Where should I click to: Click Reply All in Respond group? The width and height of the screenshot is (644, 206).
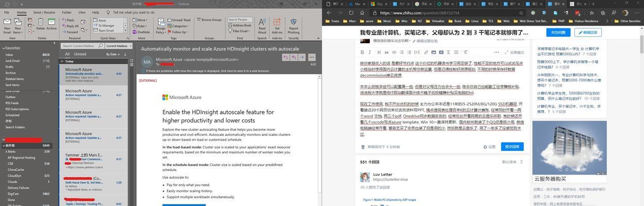(71, 26)
